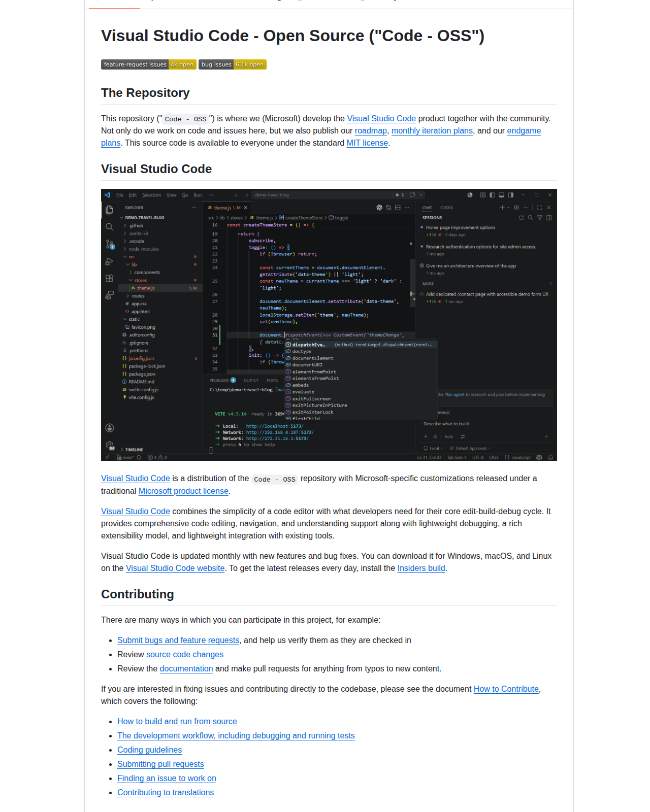Open the source code changes link
The image size is (650, 812).
[185, 654]
